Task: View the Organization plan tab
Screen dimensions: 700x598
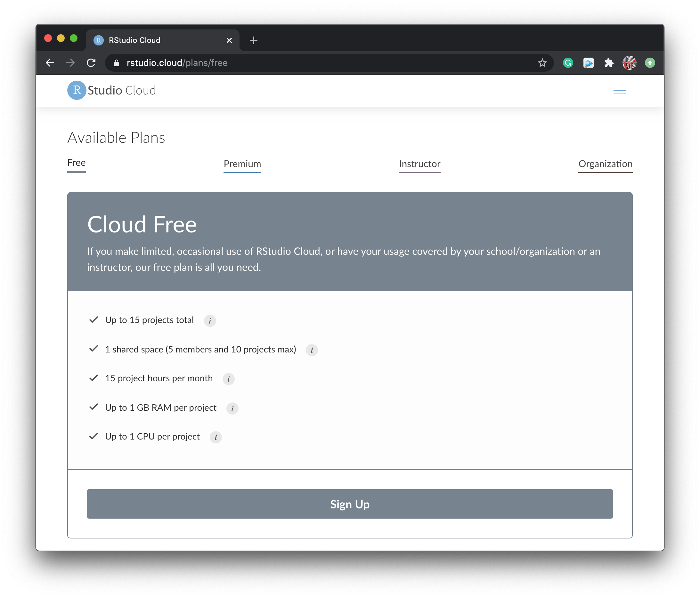Action: click(606, 164)
